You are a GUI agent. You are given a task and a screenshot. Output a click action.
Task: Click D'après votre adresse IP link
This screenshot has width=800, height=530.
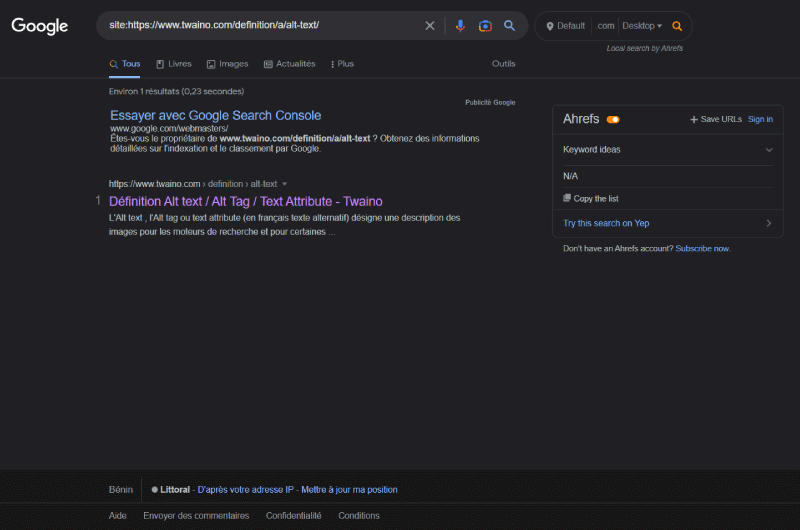click(245, 490)
